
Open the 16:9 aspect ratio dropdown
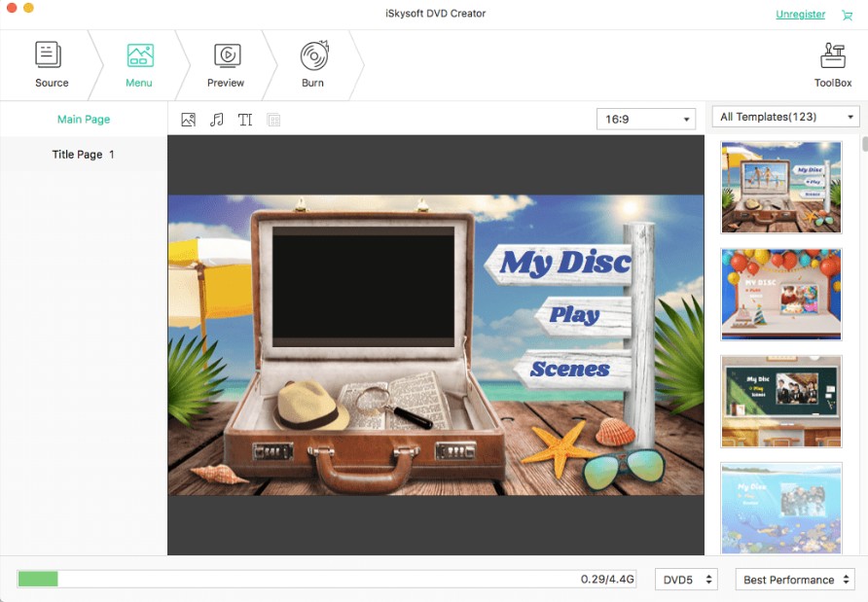[x=646, y=119]
